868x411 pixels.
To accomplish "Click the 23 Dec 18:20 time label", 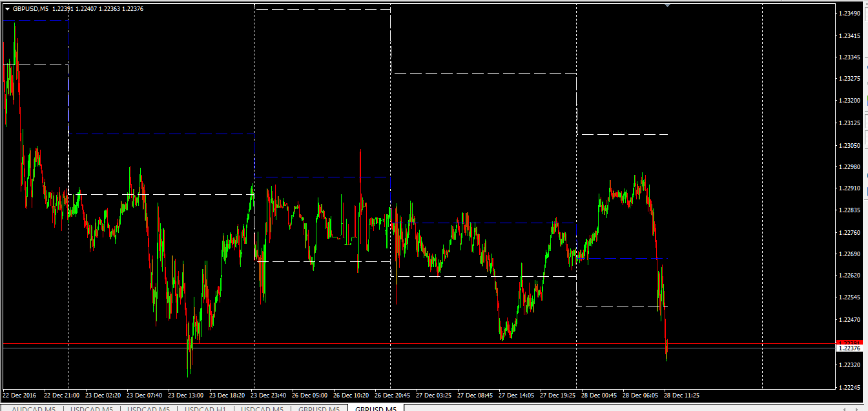I will point(227,395).
